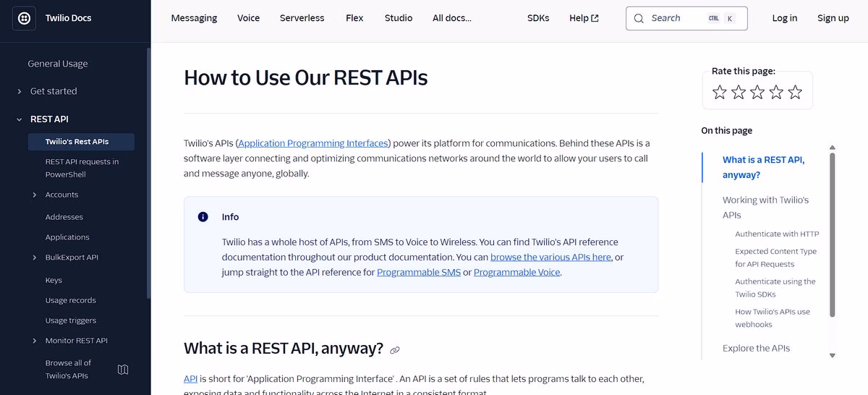Open the SDKs menu

[538, 18]
